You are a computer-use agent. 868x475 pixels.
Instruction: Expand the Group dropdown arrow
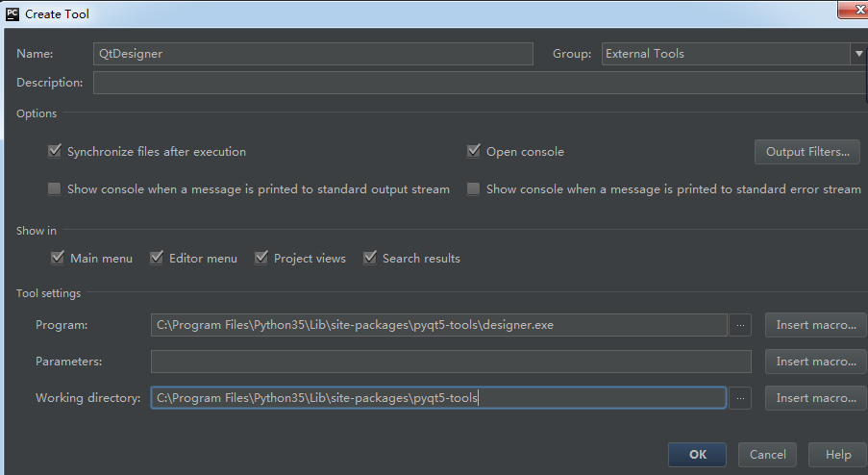click(858, 54)
